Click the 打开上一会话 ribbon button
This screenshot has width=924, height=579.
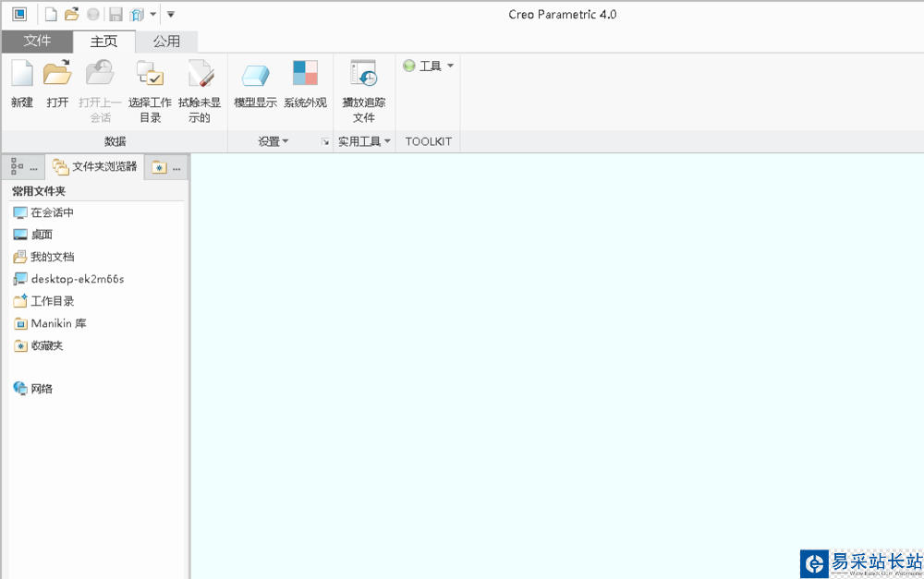tap(100, 90)
